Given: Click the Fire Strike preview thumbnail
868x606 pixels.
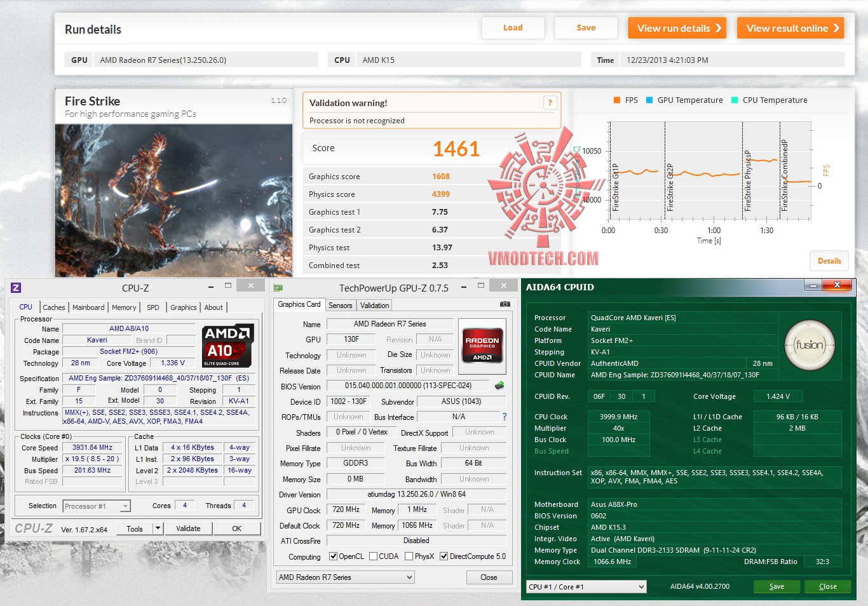Looking at the screenshot, I should pyautogui.click(x=173, y=200).
